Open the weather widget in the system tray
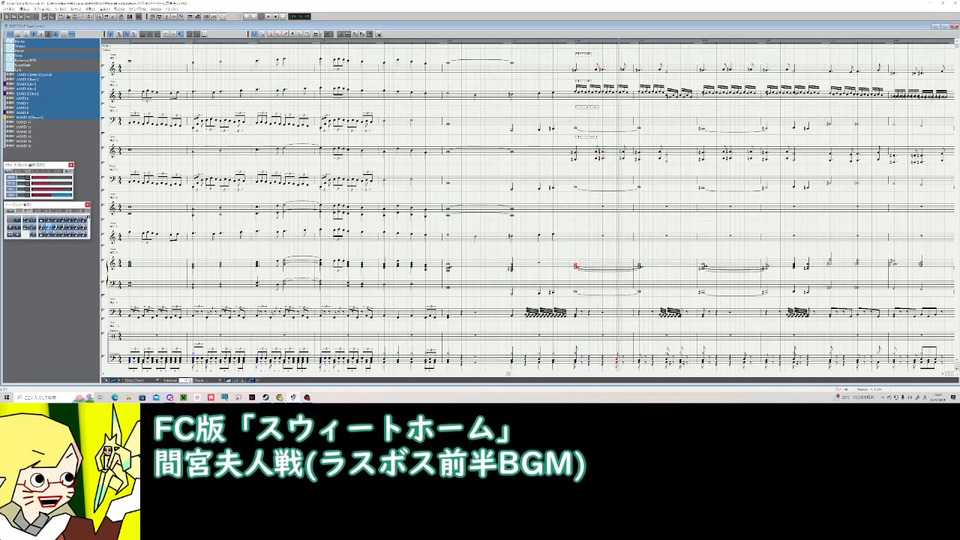Screen dimensions: 960x540 854,397
